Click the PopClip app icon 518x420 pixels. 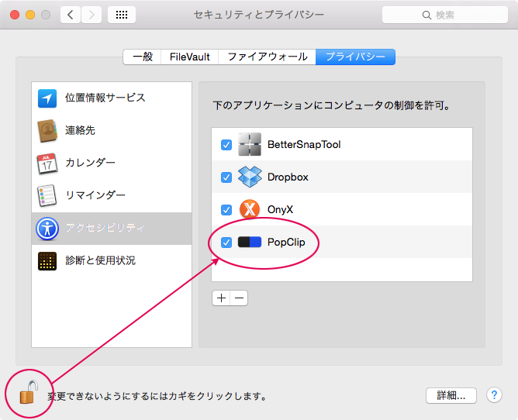click(x=250, y=242)
